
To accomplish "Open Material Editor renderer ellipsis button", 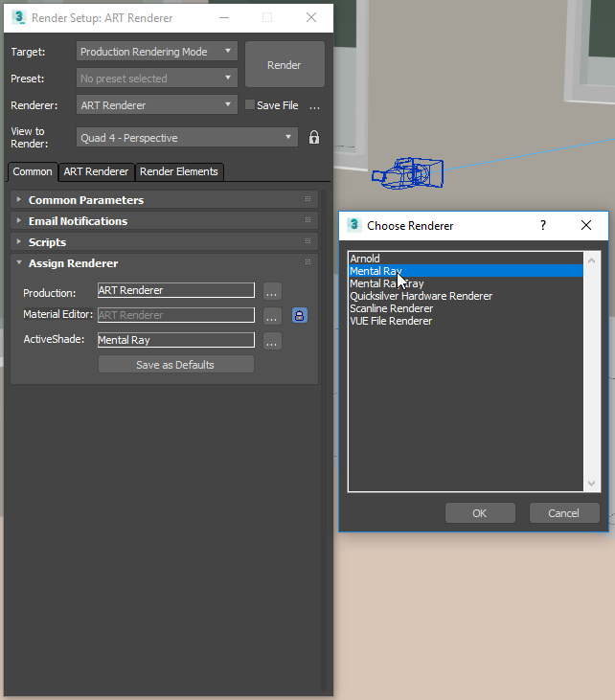I will [x=272, y=317].
